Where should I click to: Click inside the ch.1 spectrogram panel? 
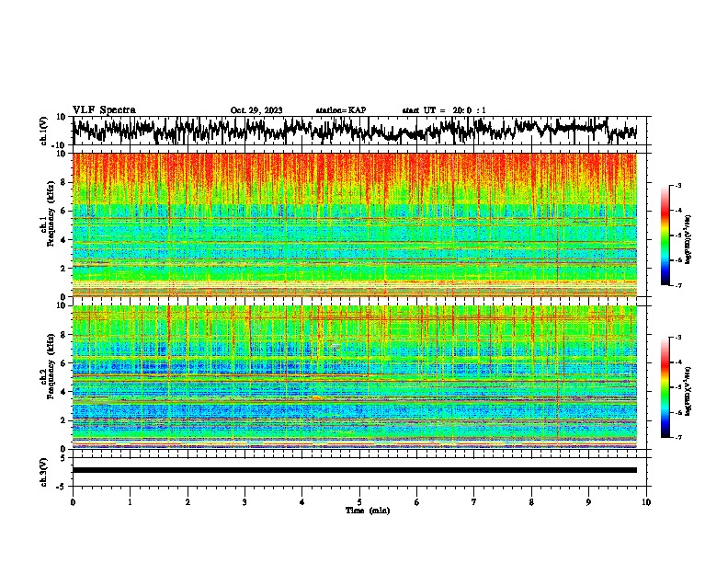pyautogui.click(x=355, y=224)
